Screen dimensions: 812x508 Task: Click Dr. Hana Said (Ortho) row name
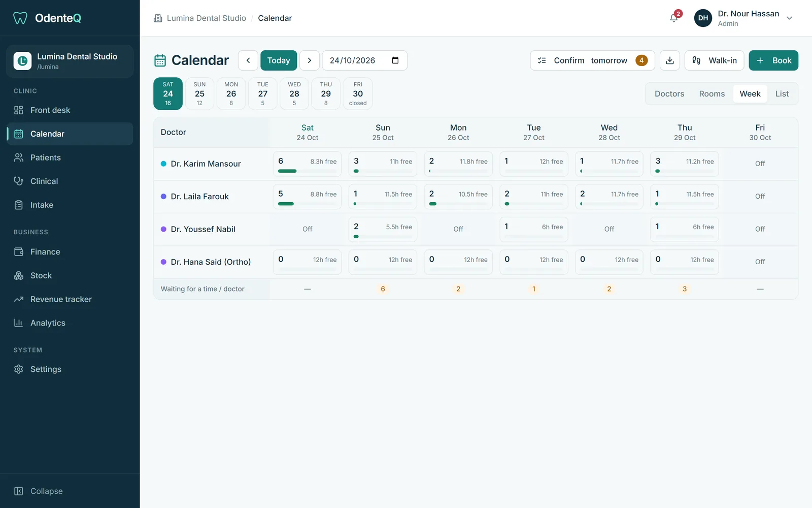click(x=211, y=262)
